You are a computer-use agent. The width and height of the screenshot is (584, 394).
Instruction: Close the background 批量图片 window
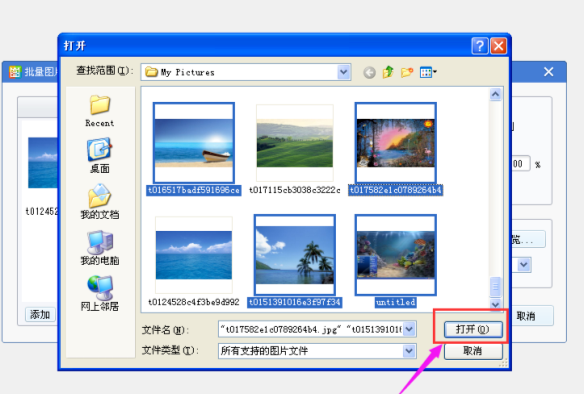tap(548, 72)
